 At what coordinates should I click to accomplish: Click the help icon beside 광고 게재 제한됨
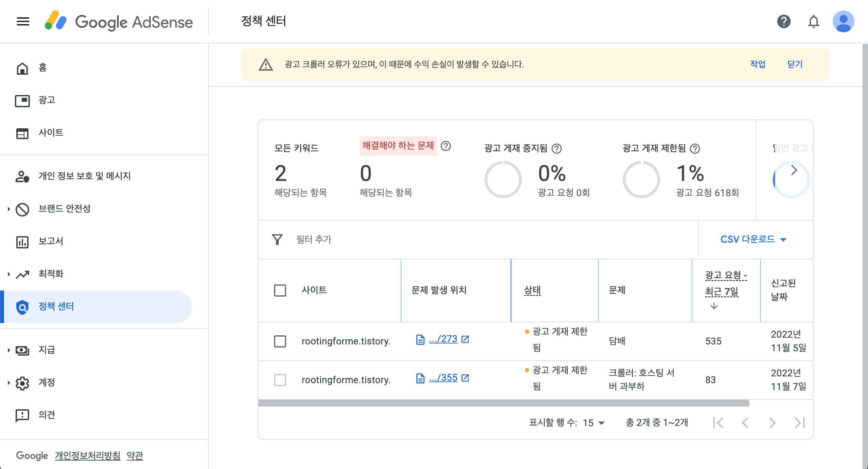695,149
